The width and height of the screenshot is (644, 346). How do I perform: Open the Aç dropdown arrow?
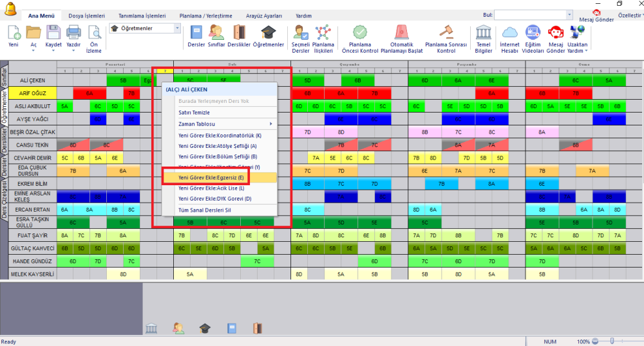click(33, 50)
